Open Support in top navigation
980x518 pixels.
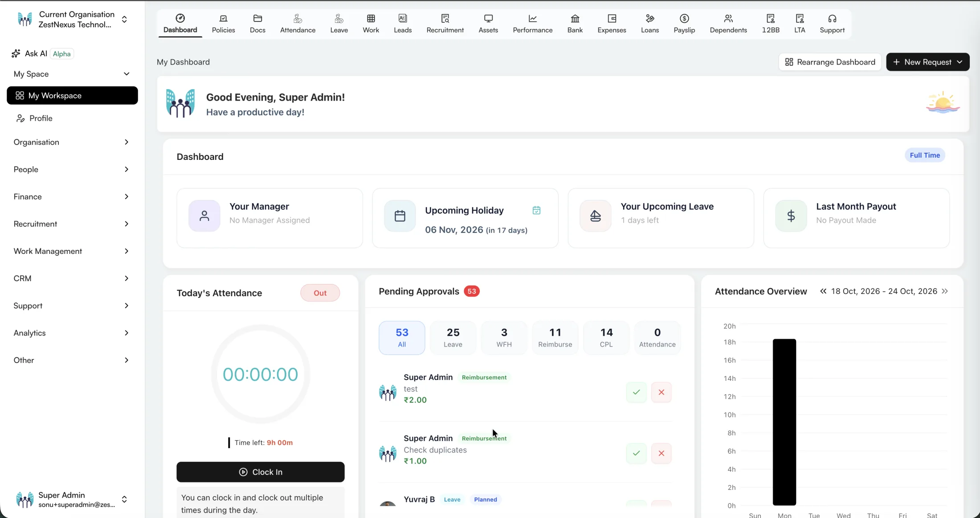coord(832,24)
